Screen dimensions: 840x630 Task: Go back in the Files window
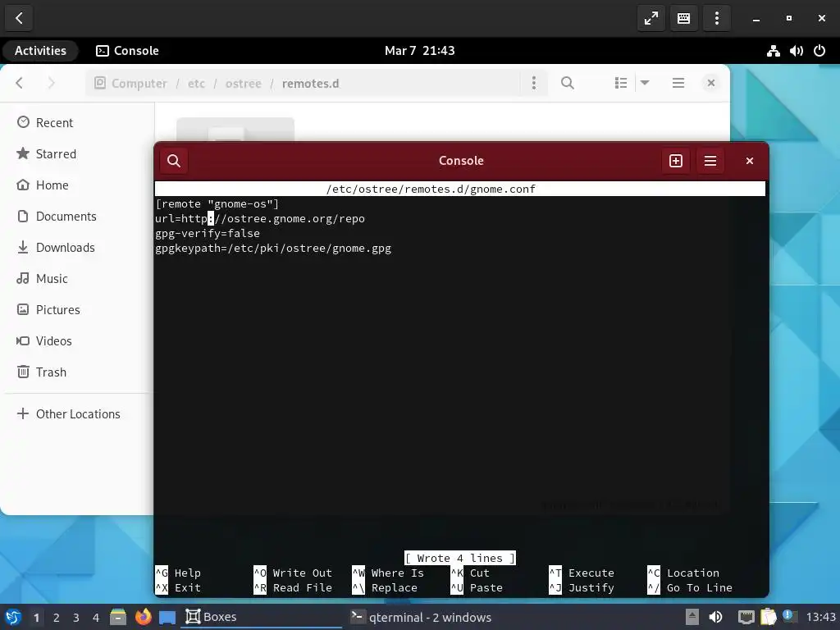coord(20,83)
